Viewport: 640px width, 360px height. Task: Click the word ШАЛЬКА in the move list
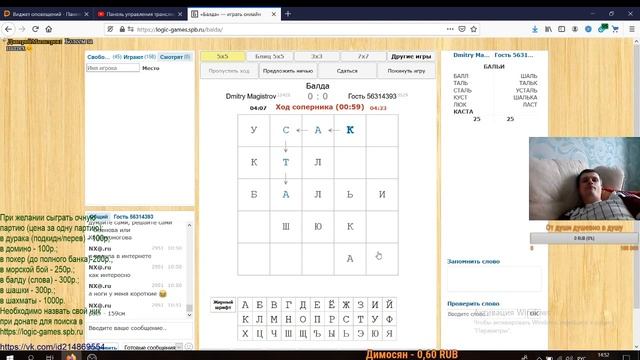click(x=525, y=97)
